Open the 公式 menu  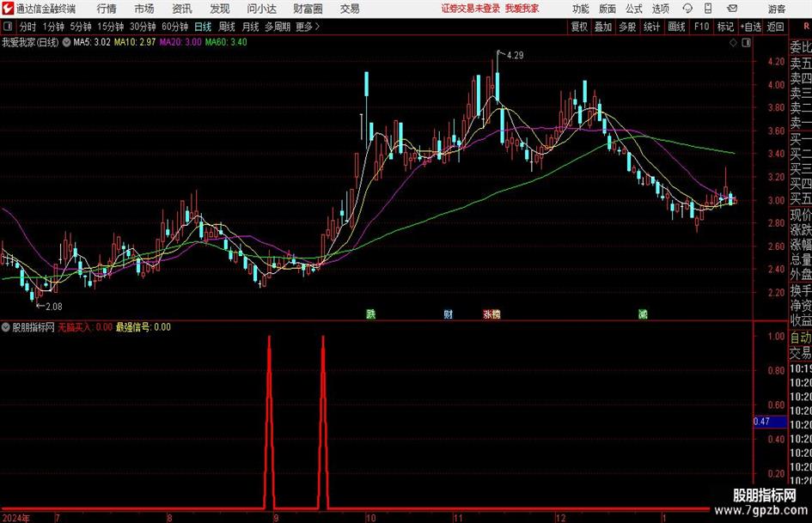click(634, 9)
